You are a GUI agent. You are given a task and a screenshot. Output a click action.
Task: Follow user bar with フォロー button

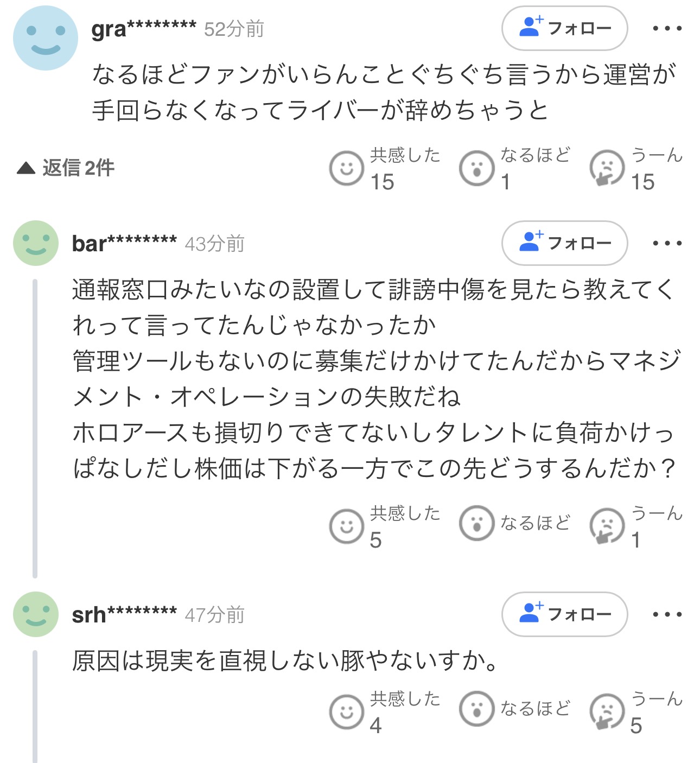point(564,243)
